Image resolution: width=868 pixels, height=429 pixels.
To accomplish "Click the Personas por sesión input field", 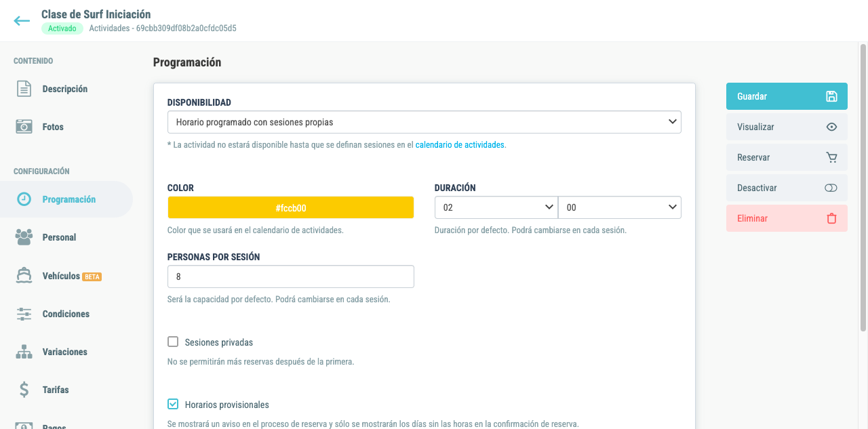I will click(290, 277).
